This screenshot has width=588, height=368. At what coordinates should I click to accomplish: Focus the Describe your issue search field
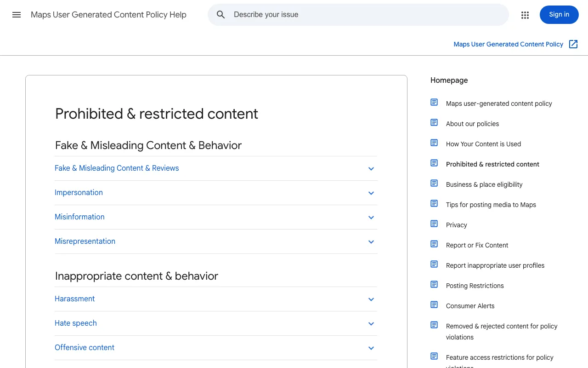coord(358,15)
